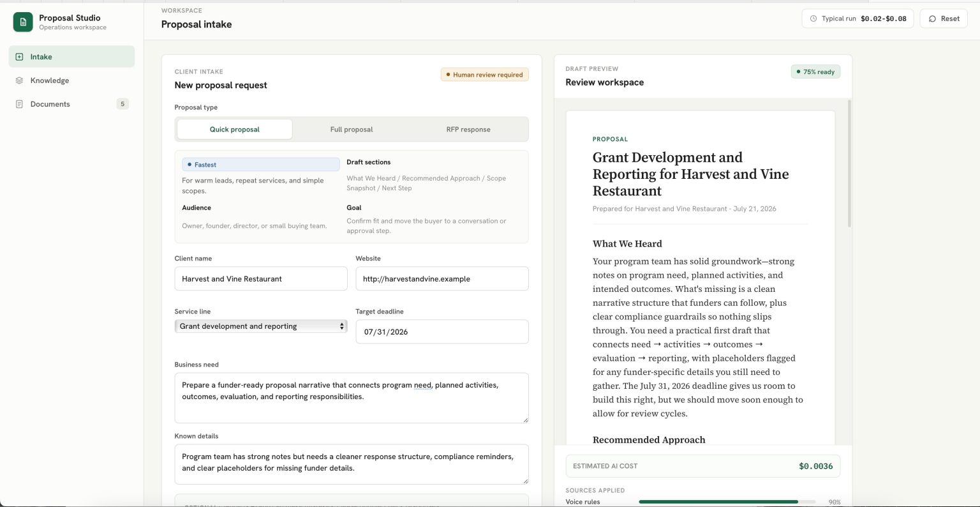Click the Business need textarea resize handle

point(525,420)
